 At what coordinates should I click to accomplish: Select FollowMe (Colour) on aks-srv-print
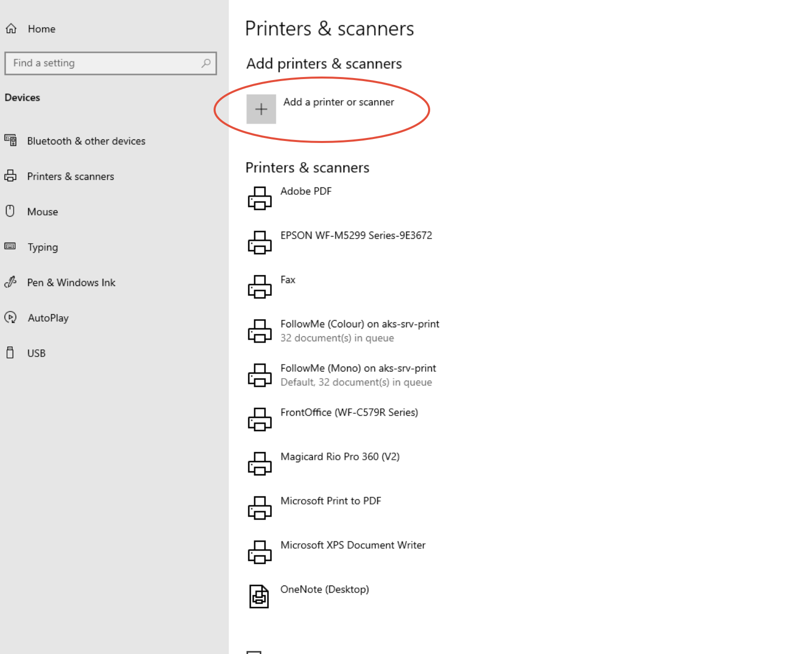click(x=360, y=324)
